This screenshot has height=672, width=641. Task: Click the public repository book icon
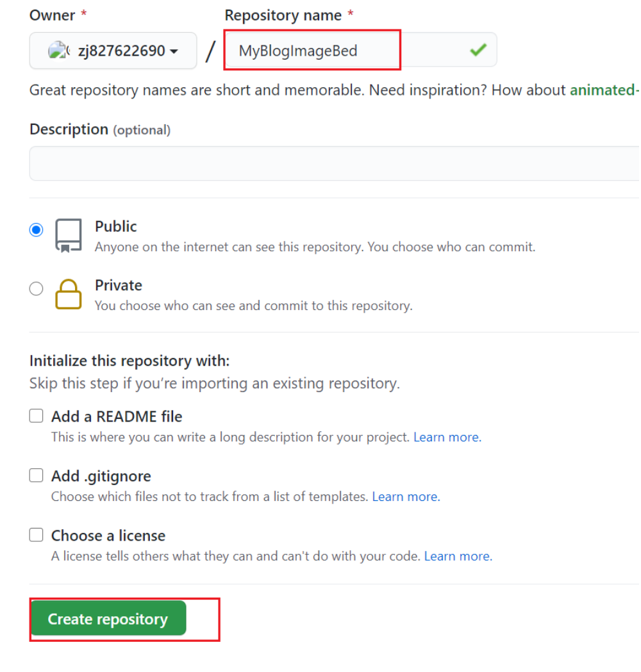click(68, 235)
